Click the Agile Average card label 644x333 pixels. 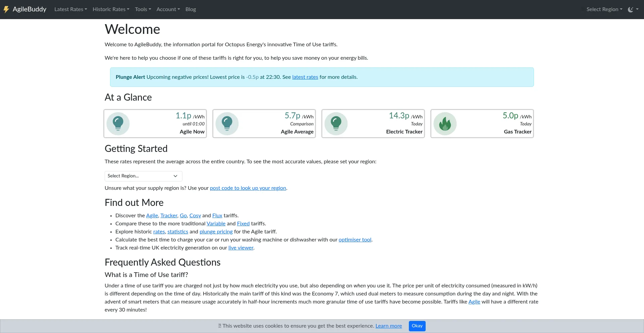point(297,132)
